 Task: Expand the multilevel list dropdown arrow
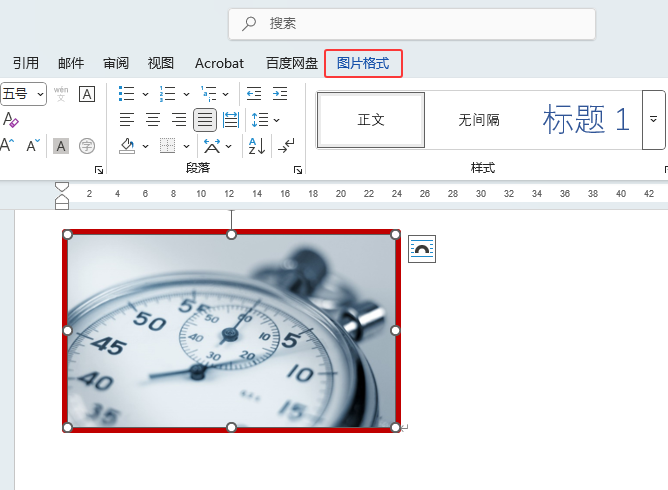[x=226, y=94]
